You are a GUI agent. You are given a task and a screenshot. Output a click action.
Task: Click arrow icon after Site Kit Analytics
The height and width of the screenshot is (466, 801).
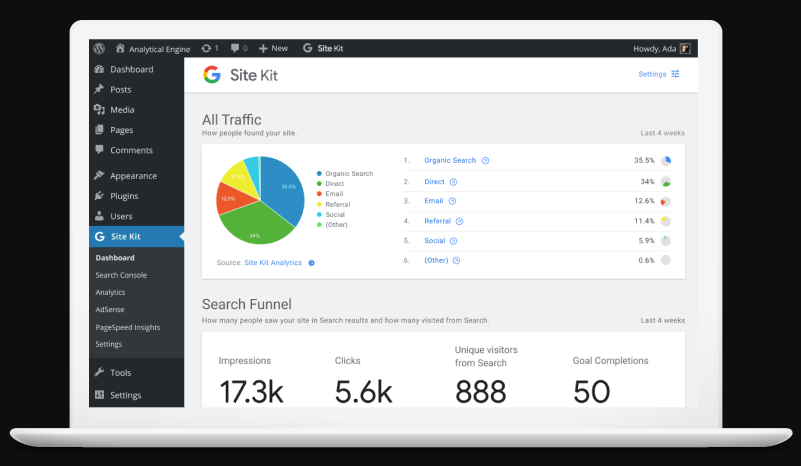[311, 263]
